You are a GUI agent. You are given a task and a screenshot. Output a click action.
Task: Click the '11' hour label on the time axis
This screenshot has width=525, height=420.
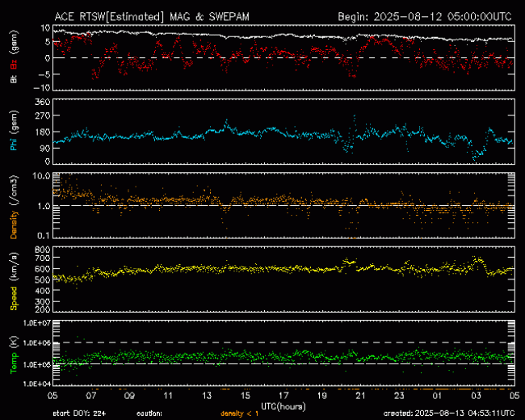pos(168,396)
